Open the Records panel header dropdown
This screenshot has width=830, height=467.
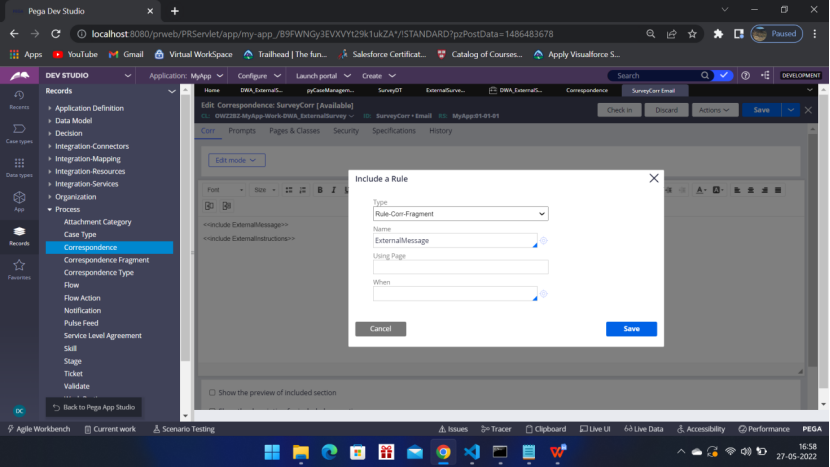click(x=172, y=91)
